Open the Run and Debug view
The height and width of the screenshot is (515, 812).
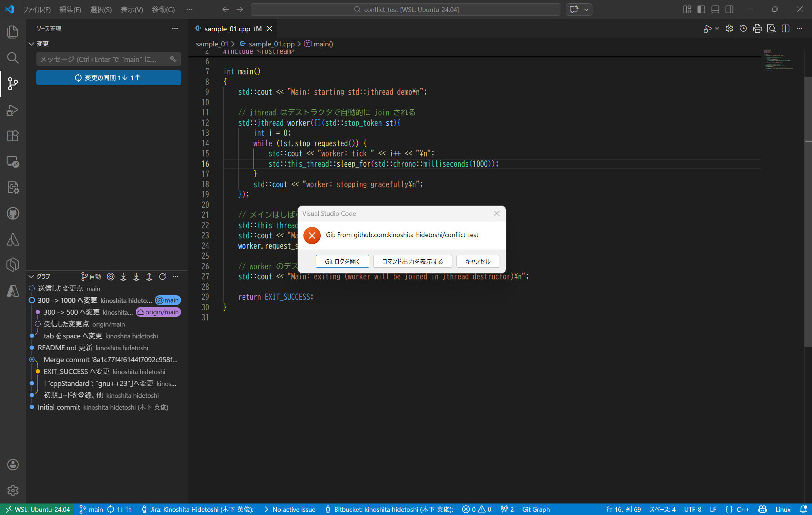(13, 110)
